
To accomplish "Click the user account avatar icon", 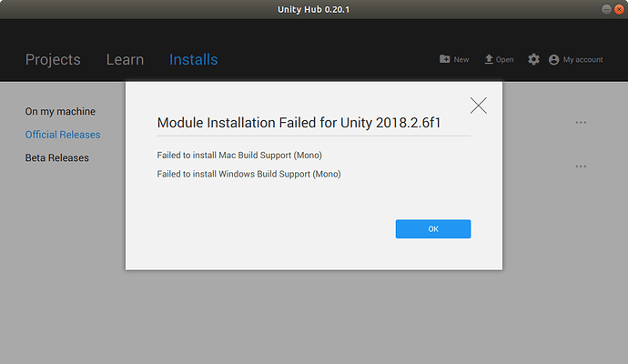I will tap(554, 59).
